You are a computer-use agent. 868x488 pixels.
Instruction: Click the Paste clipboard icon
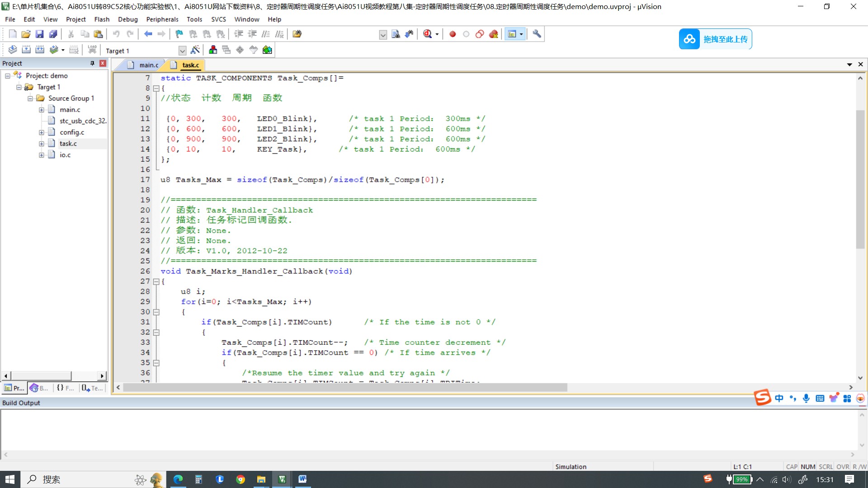point(98,34)
